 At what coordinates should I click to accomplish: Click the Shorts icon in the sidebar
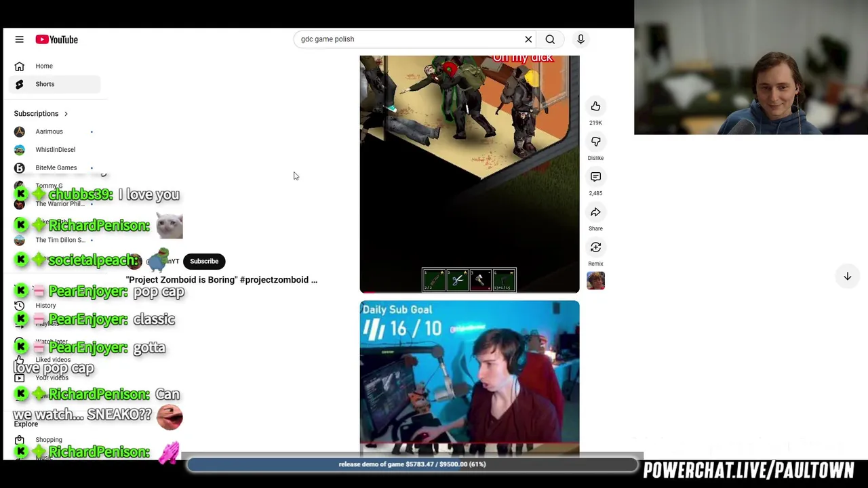19,84
